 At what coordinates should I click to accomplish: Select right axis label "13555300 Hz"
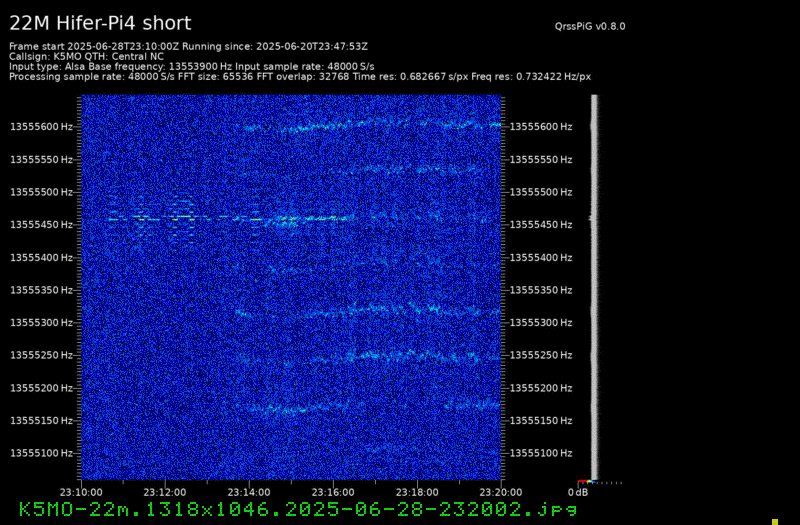(x=541, y=323)
